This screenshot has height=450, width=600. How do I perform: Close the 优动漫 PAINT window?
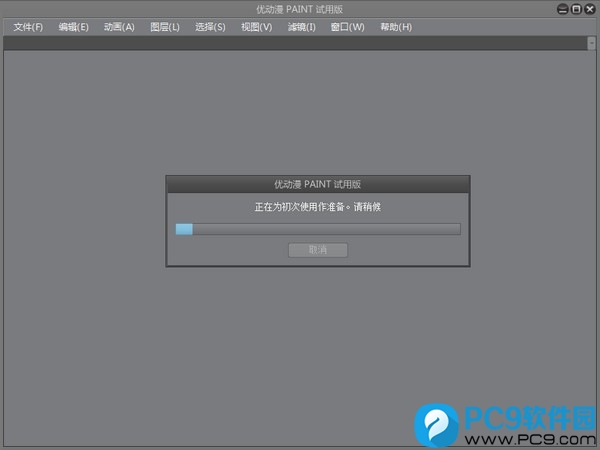pos(590,9)
